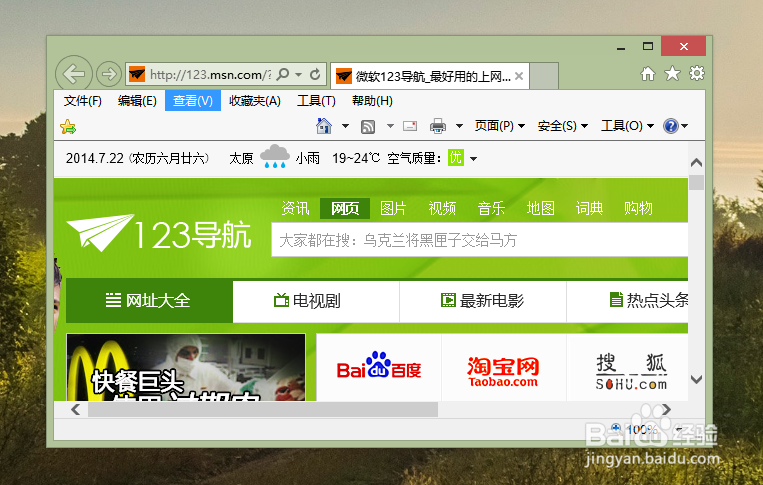Click the vertical scrollbar thumb

[x=696, y=182]
